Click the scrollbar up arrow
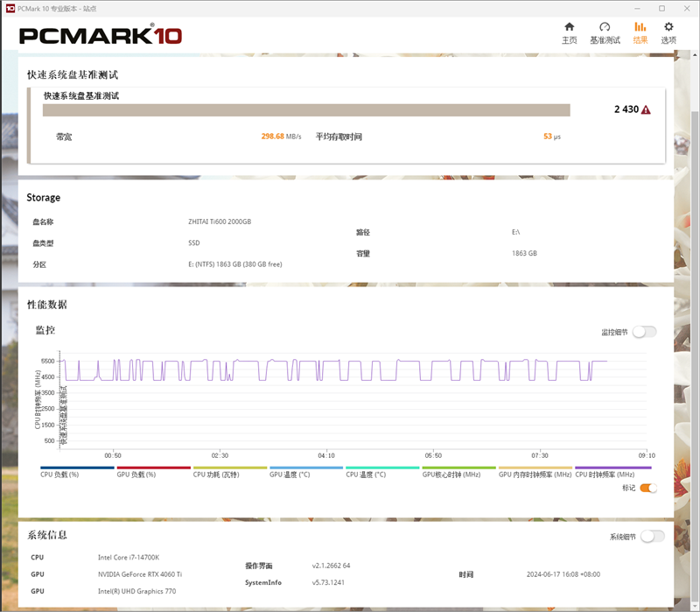This screenshot has width=700, height=612. 695,55
